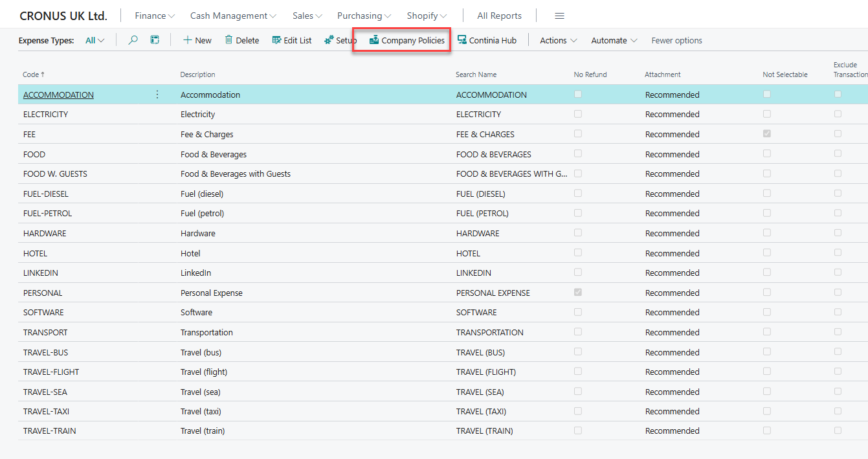Viewport: 868px width, 459px height.
Task: Open the ACCOMMODATION code link
Action: click(58, 95)
